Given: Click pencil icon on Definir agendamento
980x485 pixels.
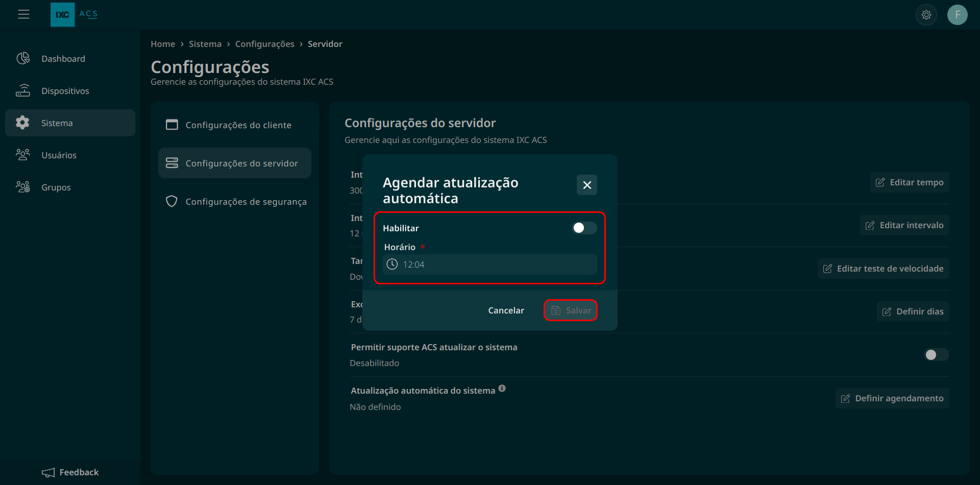Looking at the screenshot, I should click(x=845, y=398).
